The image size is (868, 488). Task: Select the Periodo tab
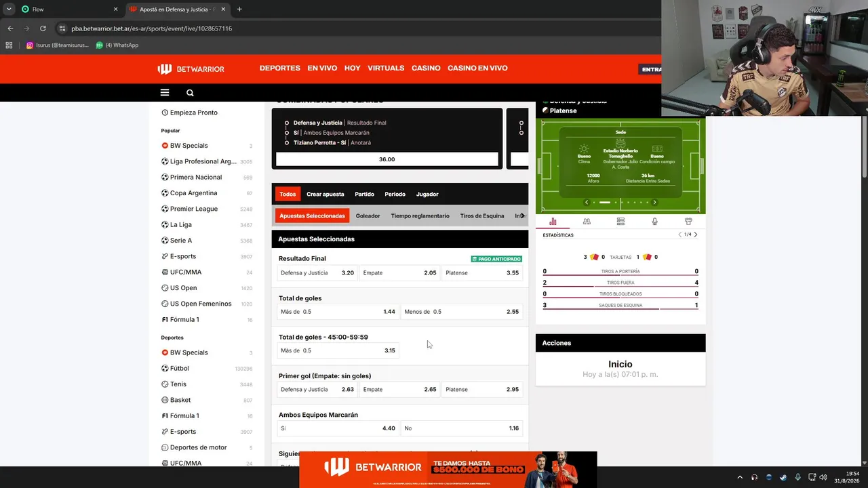395,195
